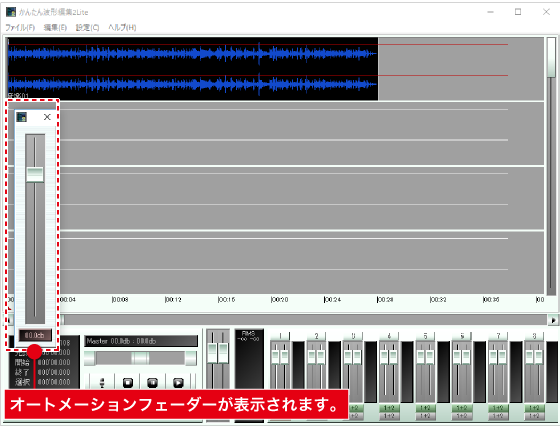The height and width of the screenshot is (428, 560).
Task: Click the channel 5 left fader knob
Action: [420, 357]
